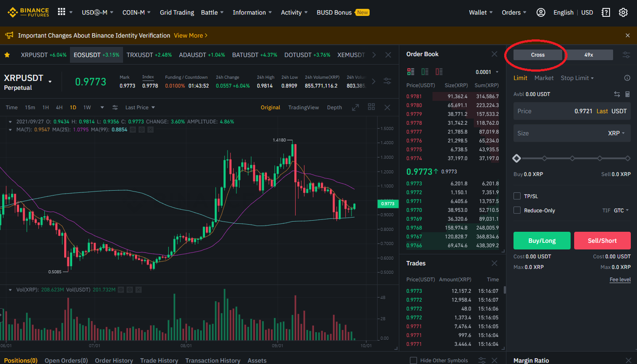
Task: Open the Wallet dropdown
Action: [481, 12]
